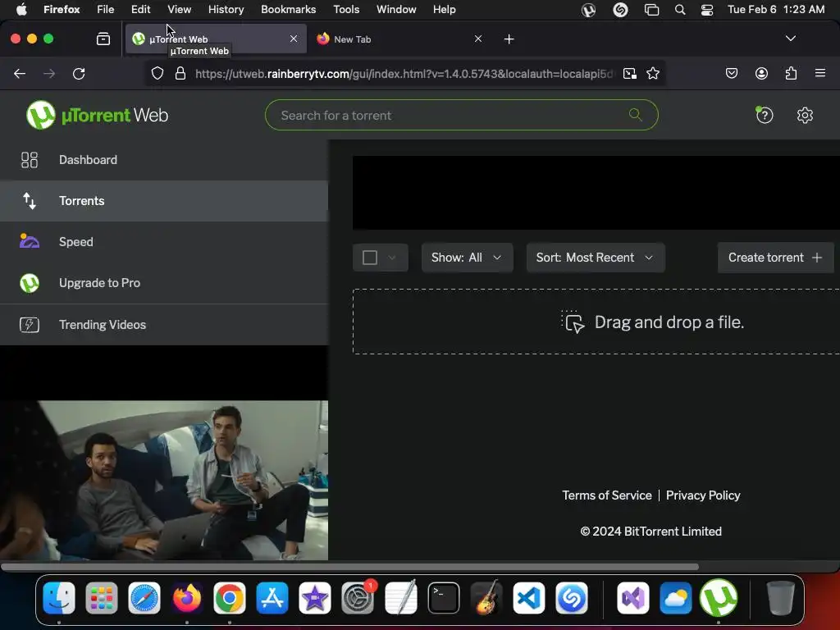Expand the select checkbox dropdown arrow
This screenshot has width=840, height=630.
[392, 258]
